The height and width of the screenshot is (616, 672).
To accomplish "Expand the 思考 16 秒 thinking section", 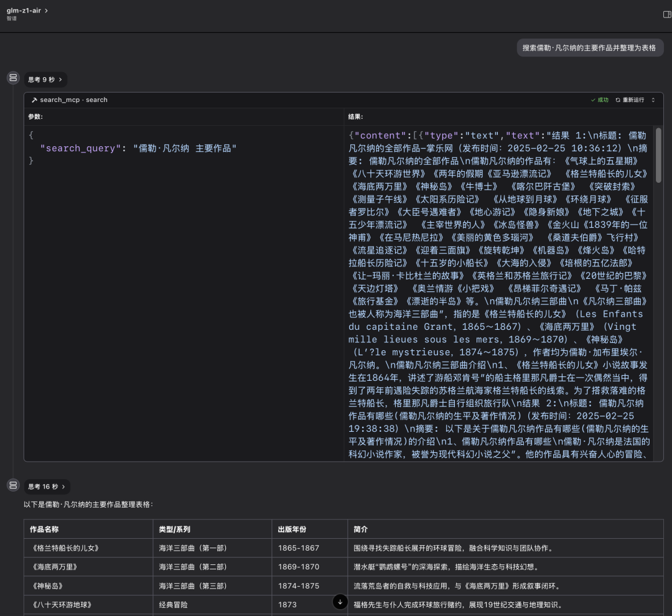I will coord(47,487).
